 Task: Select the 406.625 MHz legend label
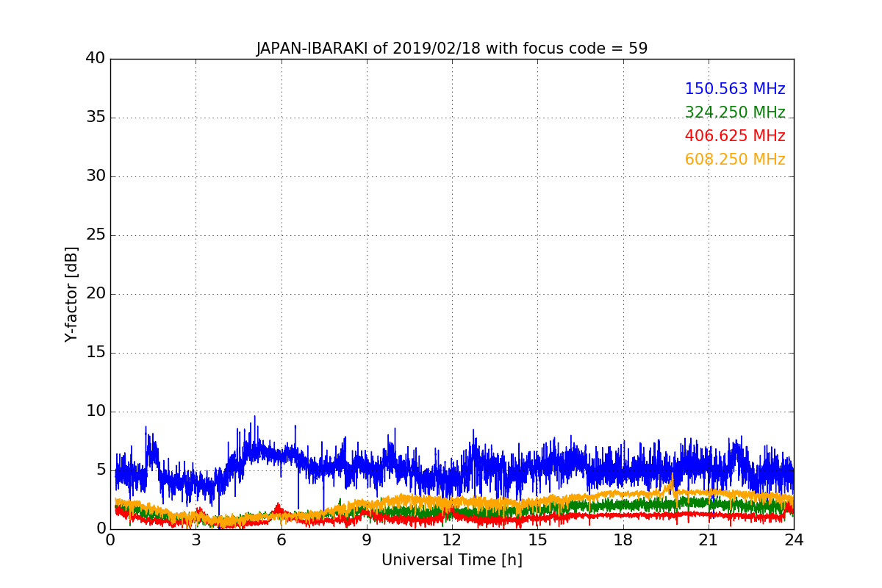tap(735, 136)
